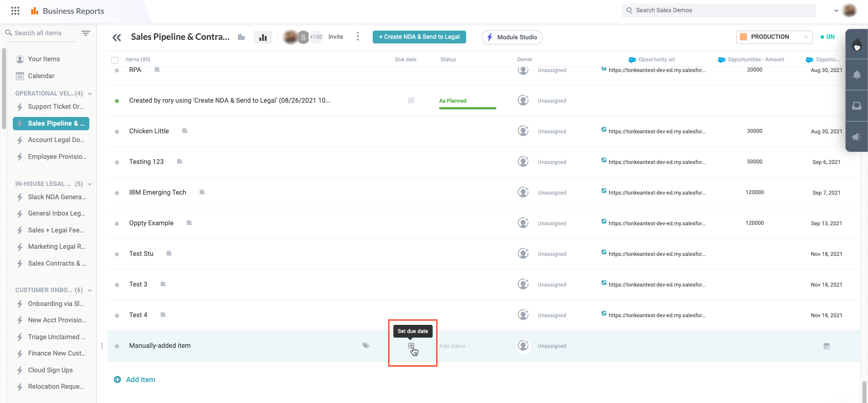Select Account Legal Do... module

point(56,140)
